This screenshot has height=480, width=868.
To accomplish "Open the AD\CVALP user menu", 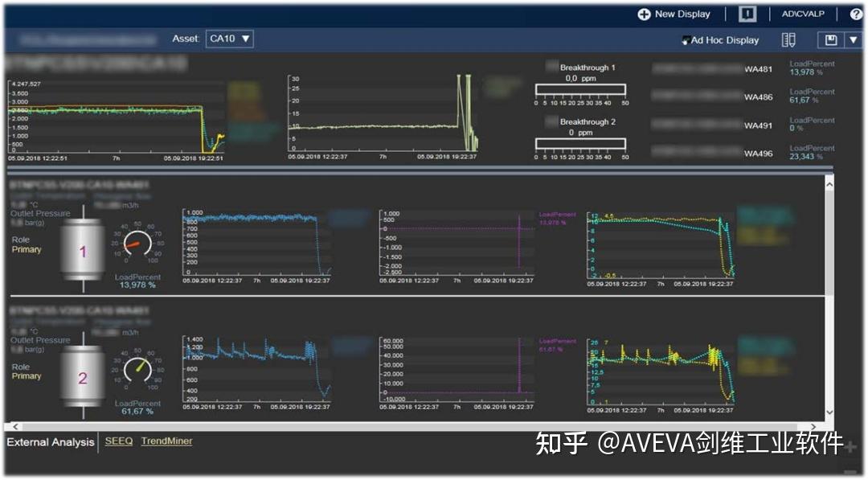I will coord(805,14).
